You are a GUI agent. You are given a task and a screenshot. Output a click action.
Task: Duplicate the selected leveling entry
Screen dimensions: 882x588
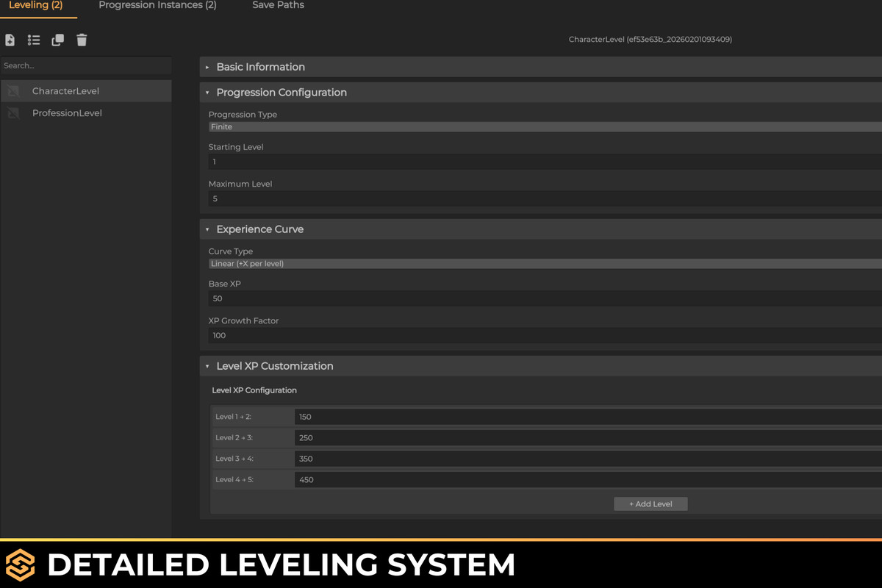coord(57,40)
